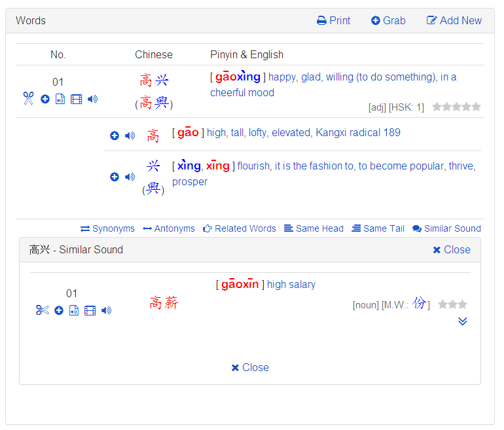
Task: Rate 高兴 using the five-star rating
Action: coord(456,107)
